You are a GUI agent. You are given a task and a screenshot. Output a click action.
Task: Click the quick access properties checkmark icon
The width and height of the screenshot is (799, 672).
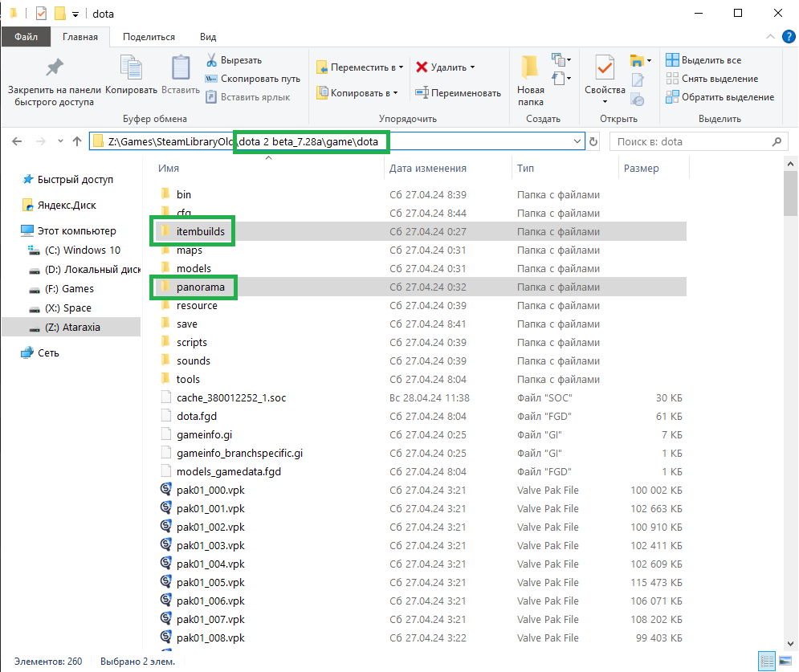point(41,13)
